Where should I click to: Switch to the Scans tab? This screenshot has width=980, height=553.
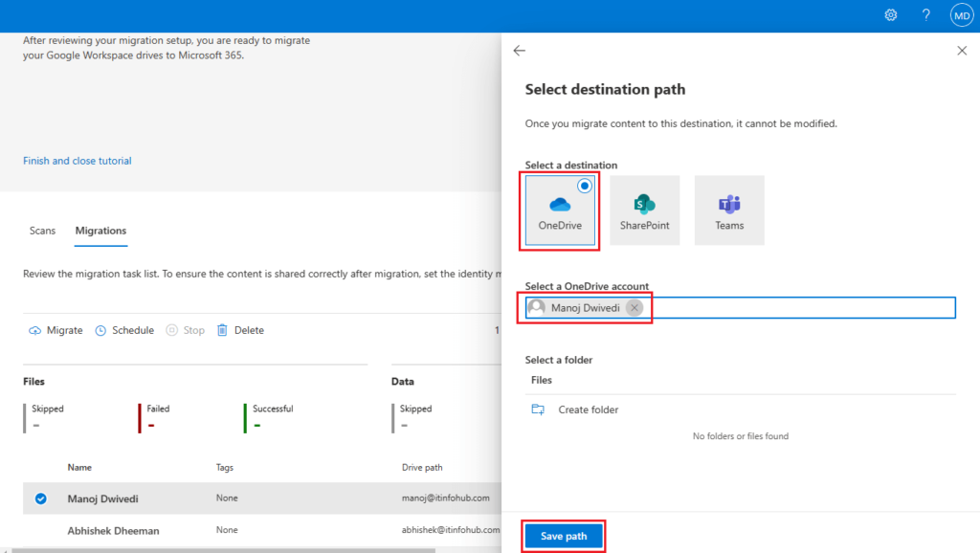[x=42, y=230]
